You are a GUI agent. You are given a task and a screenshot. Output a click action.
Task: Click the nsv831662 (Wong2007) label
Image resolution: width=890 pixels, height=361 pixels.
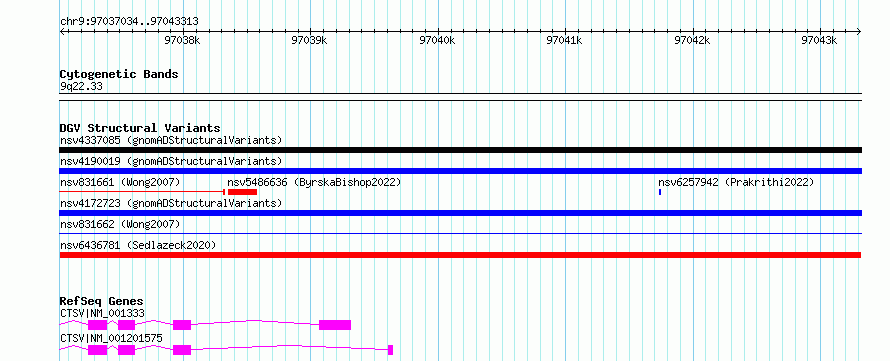coord(120,224)
